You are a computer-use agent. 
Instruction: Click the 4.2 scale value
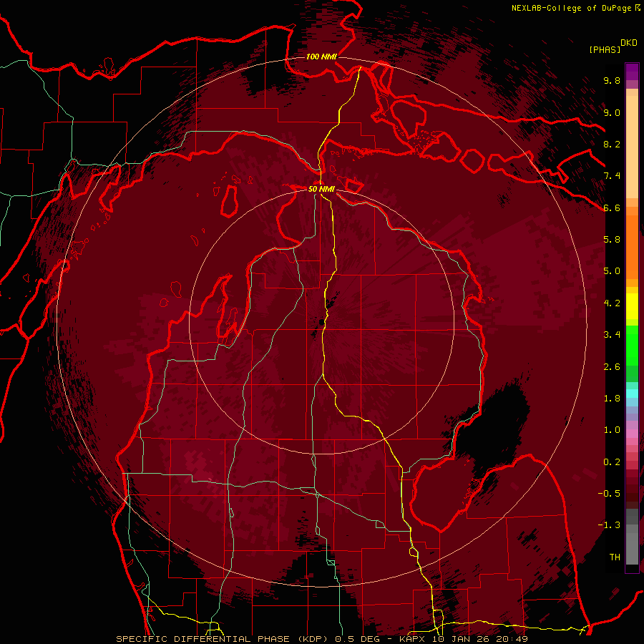(x=612, y=303)
